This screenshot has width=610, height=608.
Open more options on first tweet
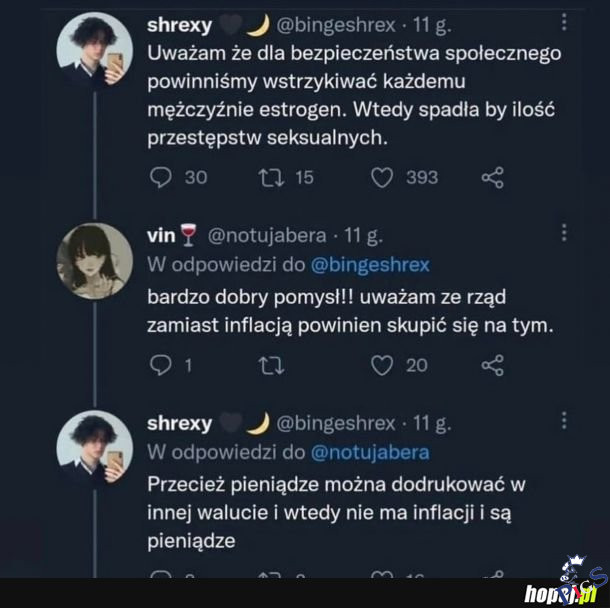[564, 21]
